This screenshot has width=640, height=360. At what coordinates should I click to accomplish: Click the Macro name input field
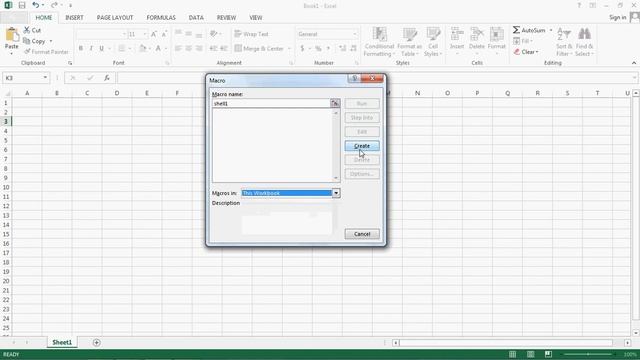tap(271, 103)
